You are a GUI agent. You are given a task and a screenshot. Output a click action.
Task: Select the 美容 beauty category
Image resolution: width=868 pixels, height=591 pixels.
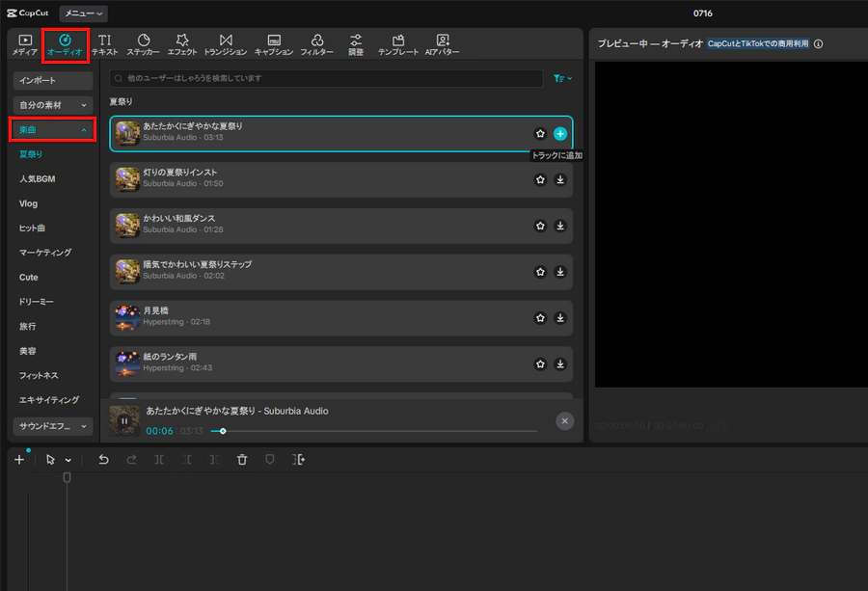tap(28, 351)
